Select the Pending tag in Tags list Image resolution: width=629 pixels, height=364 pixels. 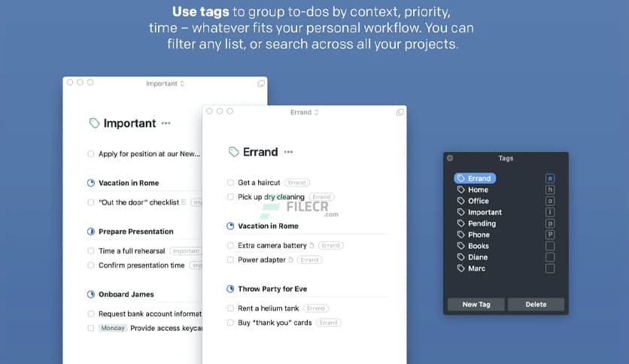(x=481, y=223)
